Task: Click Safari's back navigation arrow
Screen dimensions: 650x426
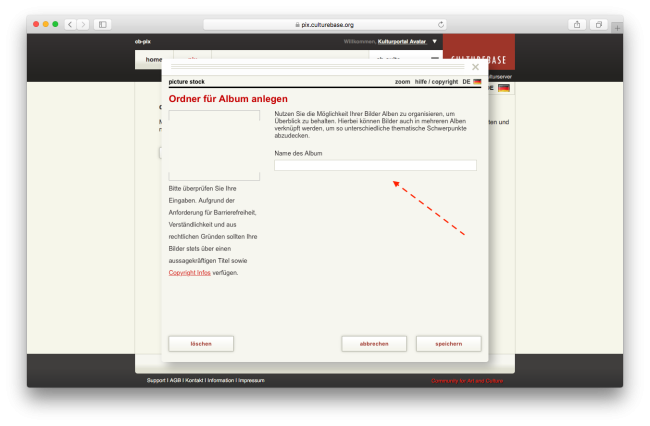Action: (x=70, y=24)
